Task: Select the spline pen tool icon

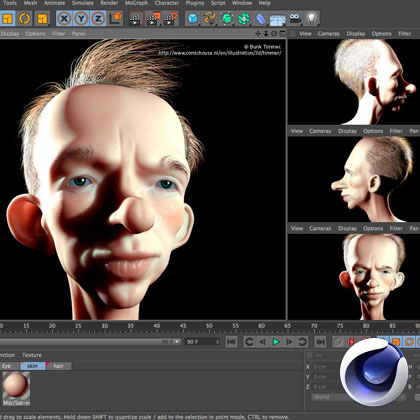Action: [x=210, y=18]
